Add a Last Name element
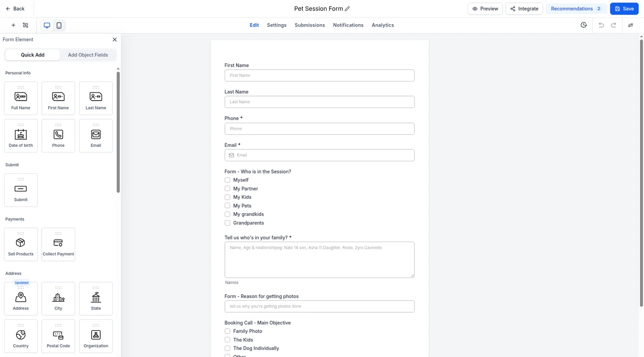Viewport: 644px width, 357px height. tap(96, 98)
